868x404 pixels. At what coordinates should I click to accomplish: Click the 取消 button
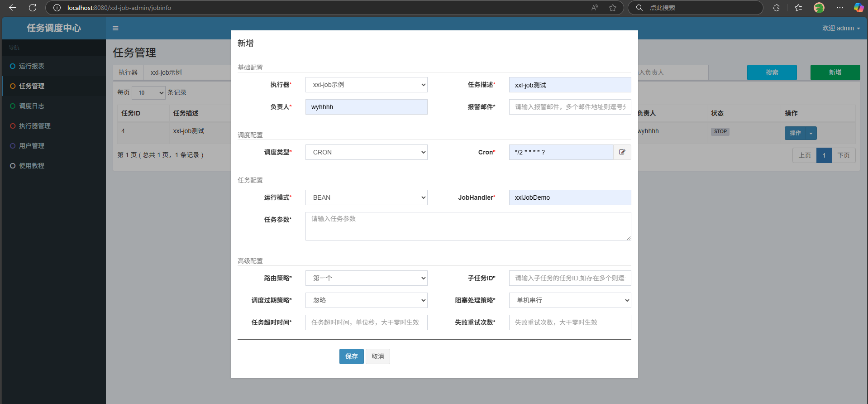pyautogui.click(x=378, y=356)
